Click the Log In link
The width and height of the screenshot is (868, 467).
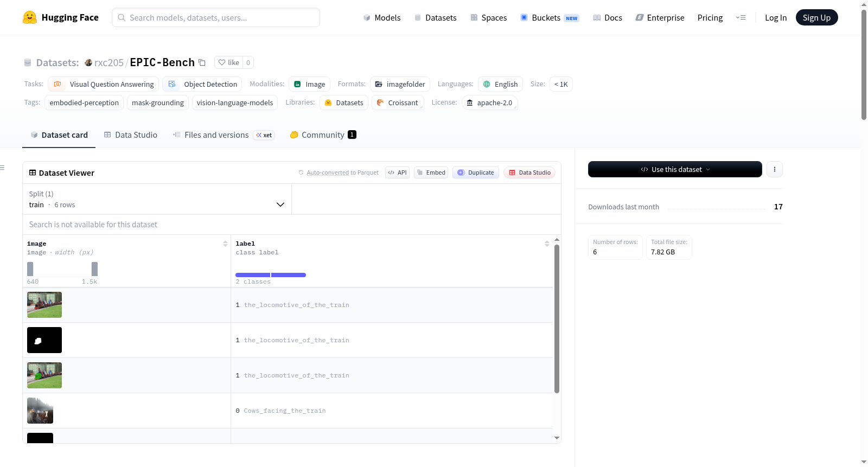(x=776, y=18)
